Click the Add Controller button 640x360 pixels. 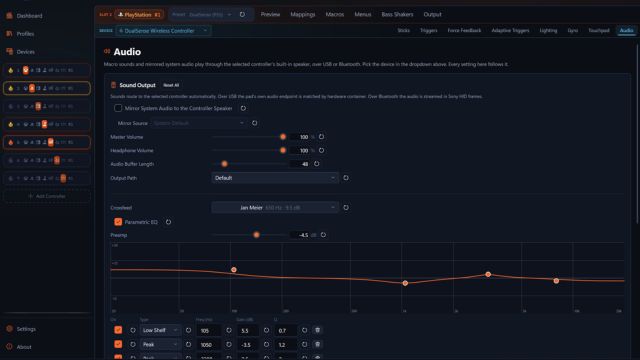(47, 196)
